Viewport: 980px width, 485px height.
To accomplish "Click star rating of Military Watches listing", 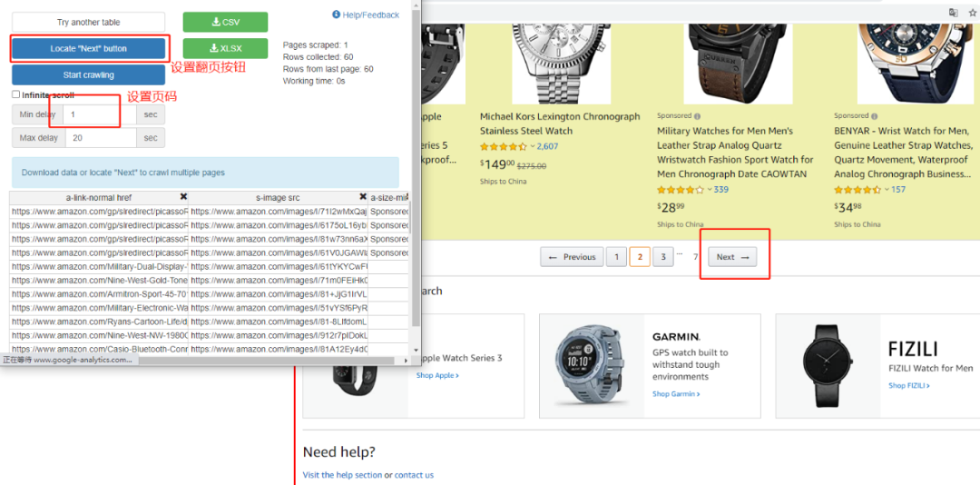I will click(681, 190).
